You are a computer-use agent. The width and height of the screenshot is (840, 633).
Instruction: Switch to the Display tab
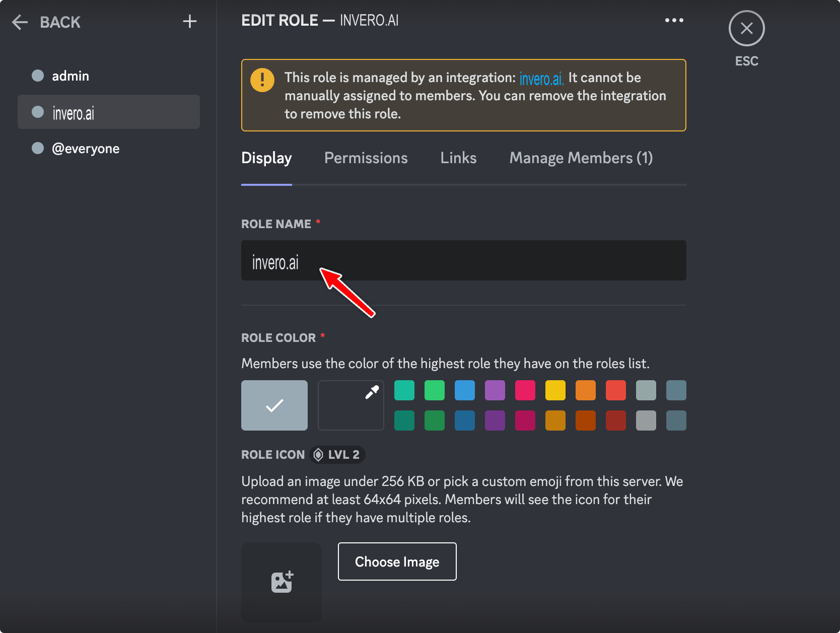[x=266, y=158]
